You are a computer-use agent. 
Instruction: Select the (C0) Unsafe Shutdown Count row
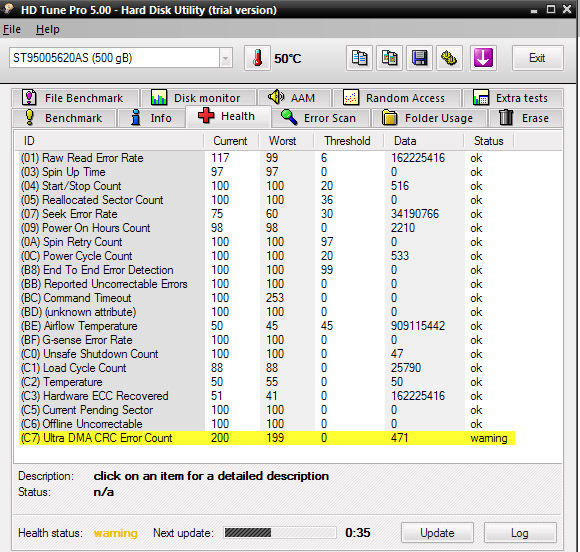[x=266, y=354]
